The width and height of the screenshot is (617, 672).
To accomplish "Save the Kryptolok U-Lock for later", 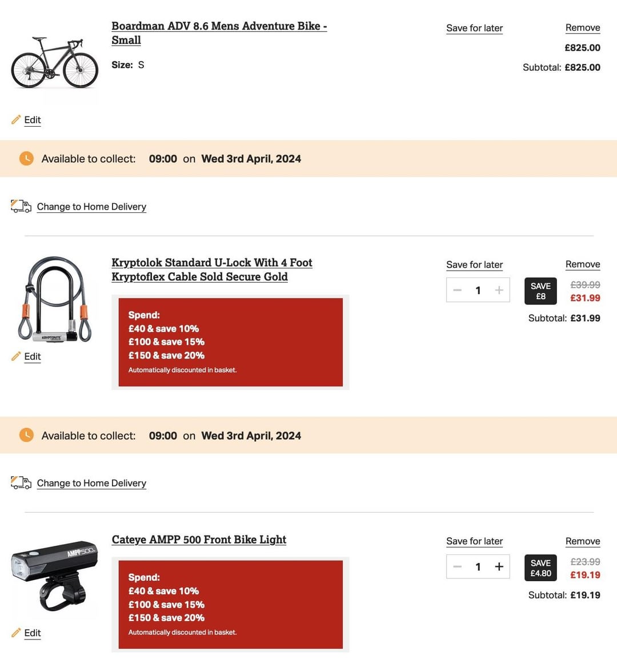I will 474,265.
